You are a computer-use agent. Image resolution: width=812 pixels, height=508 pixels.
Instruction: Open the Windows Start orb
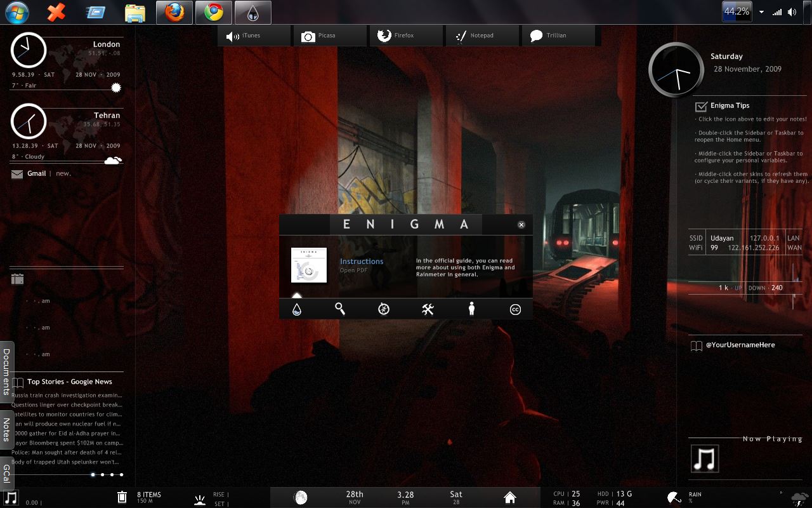point(16,11)
